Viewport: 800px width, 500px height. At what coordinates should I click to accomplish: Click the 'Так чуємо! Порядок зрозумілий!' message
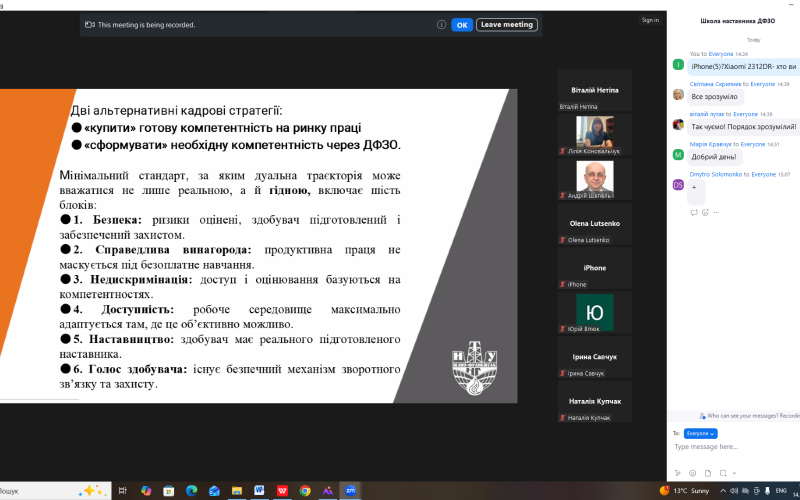[744, 127]
